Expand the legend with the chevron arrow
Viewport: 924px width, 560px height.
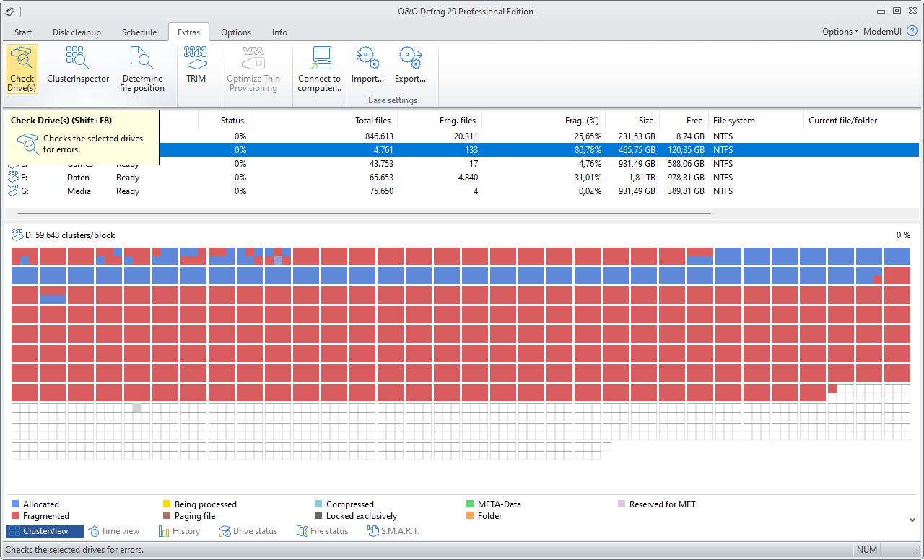click(912, 520)
